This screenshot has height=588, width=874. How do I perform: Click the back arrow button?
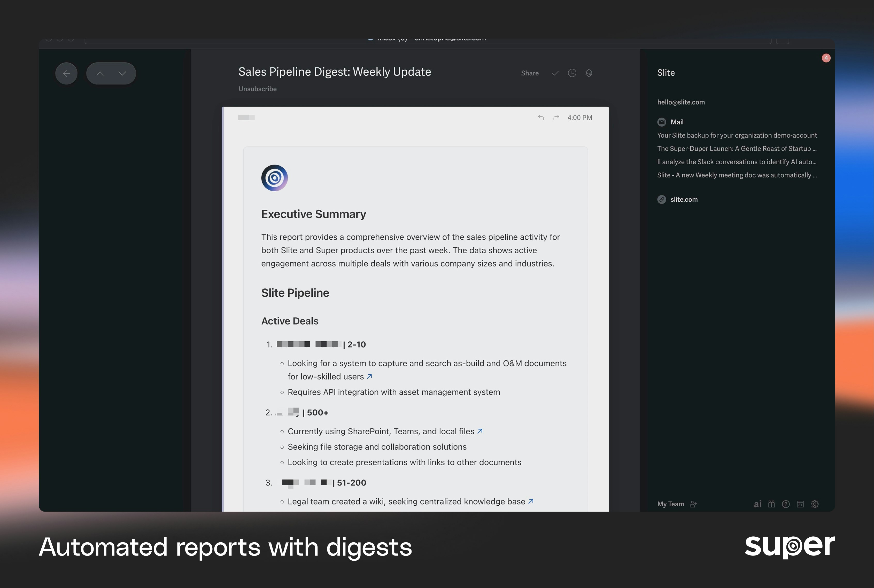click(x=66, y=74)
